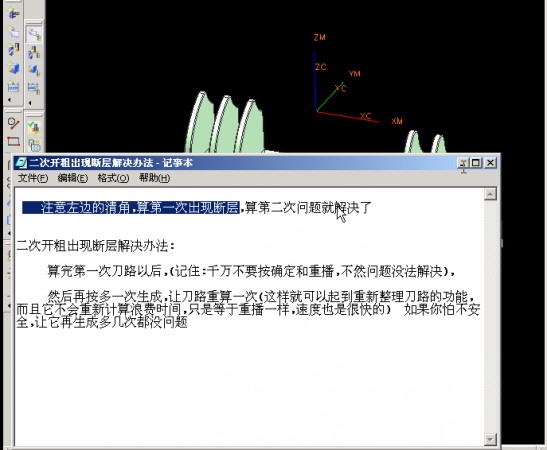Expand the view toolbar overflow arrow
The image size is (547, 450).
(x=30, y=103)
